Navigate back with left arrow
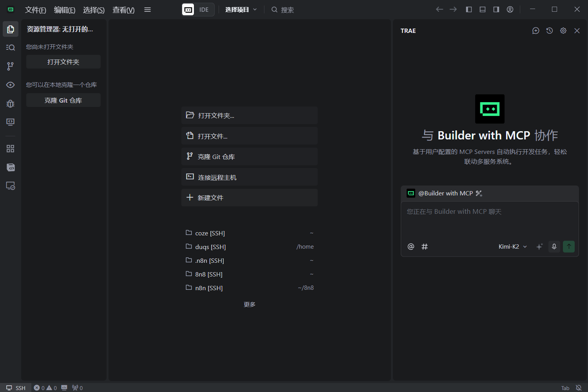 (x=440, y=9)
